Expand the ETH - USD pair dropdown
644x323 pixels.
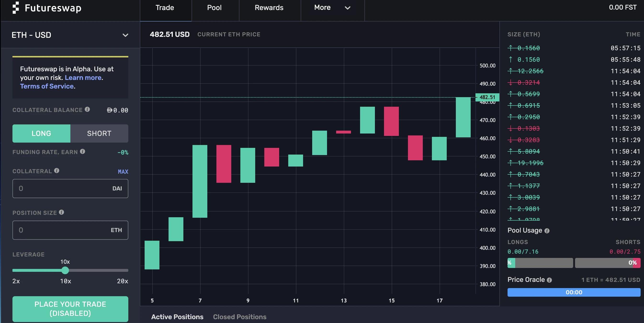click(125, 35)
